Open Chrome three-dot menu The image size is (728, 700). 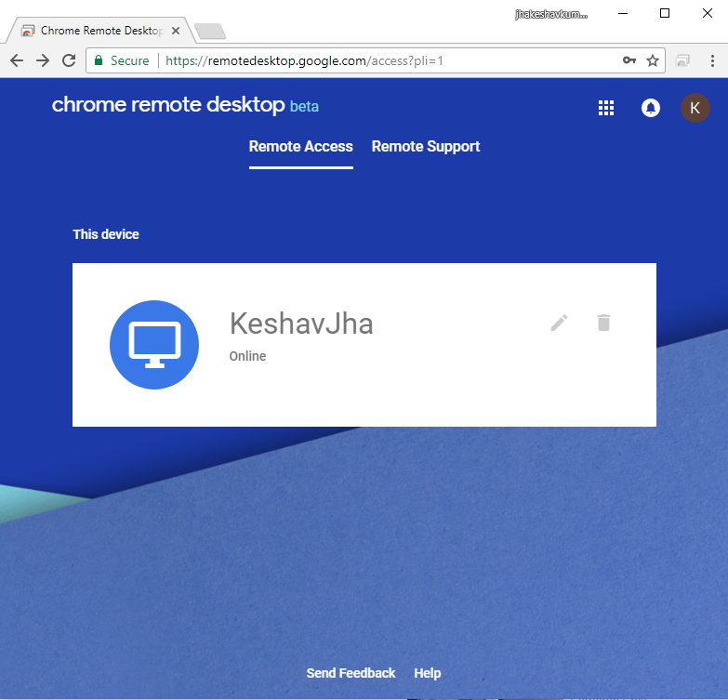click(x=712, y=60)
